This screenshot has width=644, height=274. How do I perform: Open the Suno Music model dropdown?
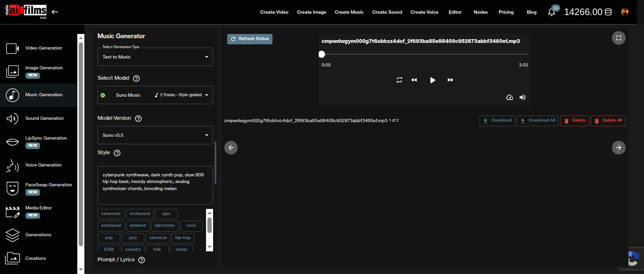[x=155, y=95]
